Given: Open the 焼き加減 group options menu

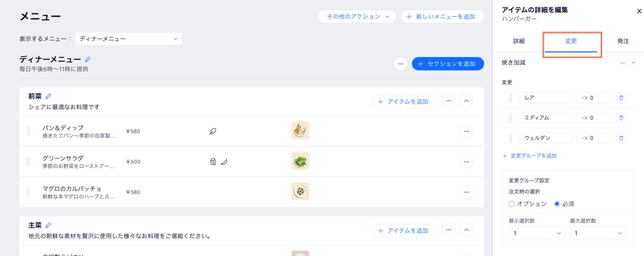Looking at the screenshot, I should (x=623, y=63).
